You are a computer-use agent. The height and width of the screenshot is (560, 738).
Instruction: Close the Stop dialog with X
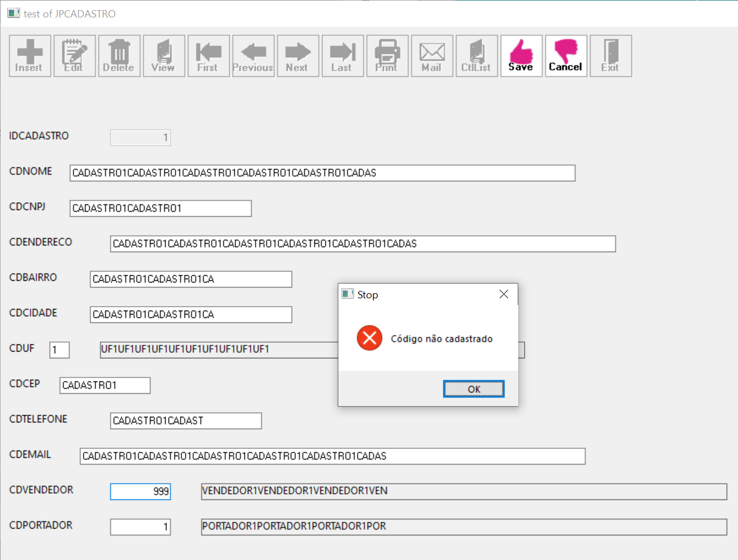click(504, 294)
